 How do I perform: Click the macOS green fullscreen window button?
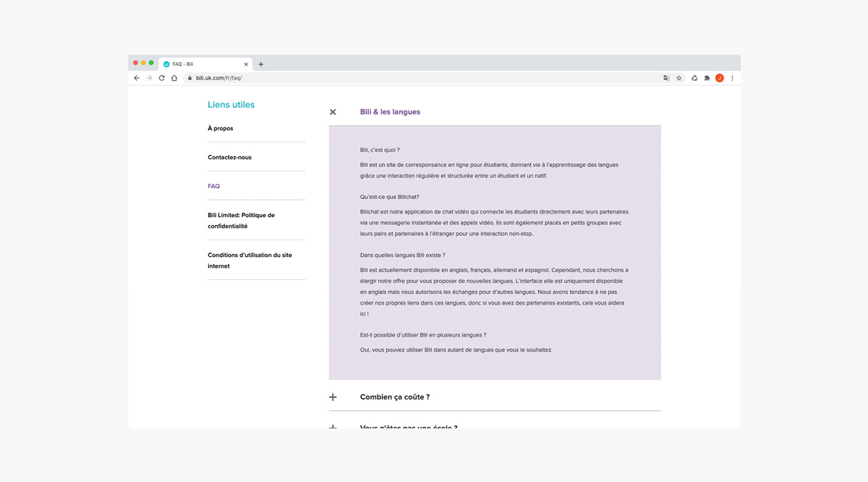(x=151, y=63)
